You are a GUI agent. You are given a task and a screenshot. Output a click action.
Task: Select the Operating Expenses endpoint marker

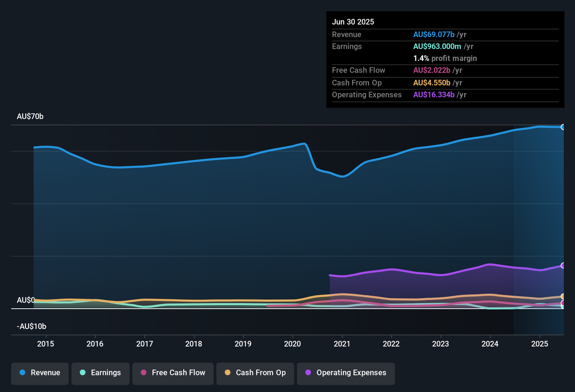(563, 266)
